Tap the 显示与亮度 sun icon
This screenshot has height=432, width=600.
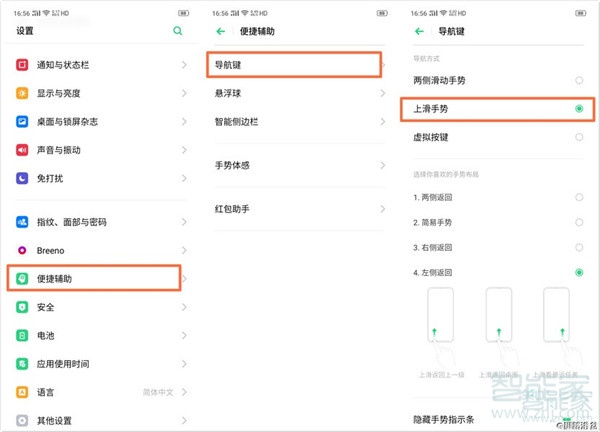click(23, 93)
